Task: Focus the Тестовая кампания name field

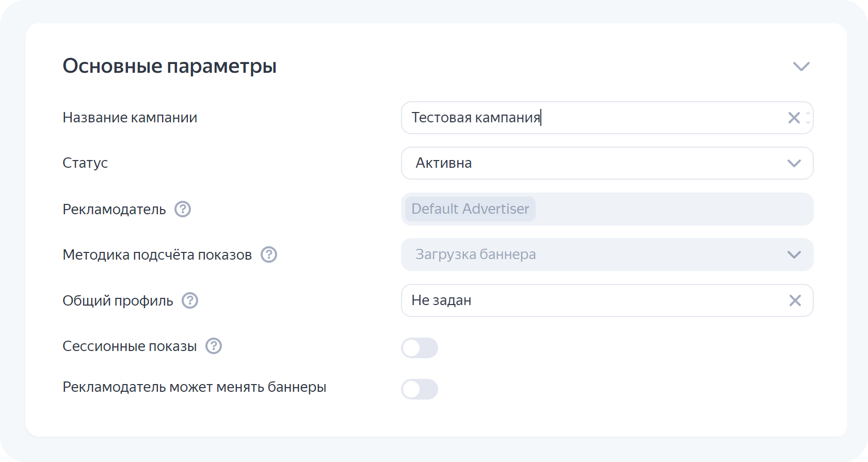Action: pyautogui.click(x=593, y=118)
